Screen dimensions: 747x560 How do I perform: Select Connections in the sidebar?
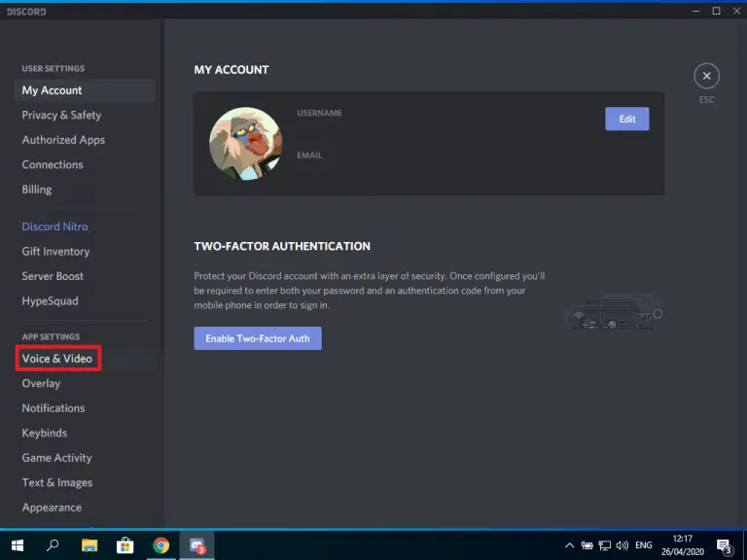click(x=53, y=164)
